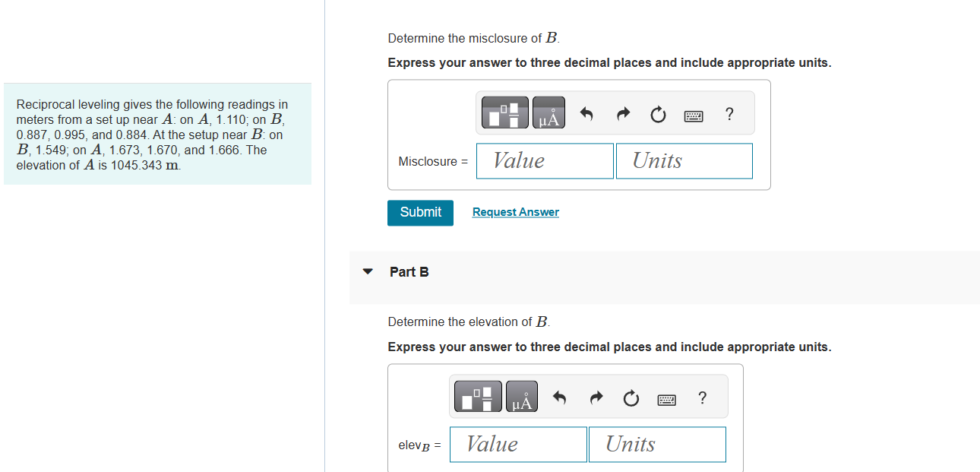Click the Misclosure Value input field

pos(544,160)
